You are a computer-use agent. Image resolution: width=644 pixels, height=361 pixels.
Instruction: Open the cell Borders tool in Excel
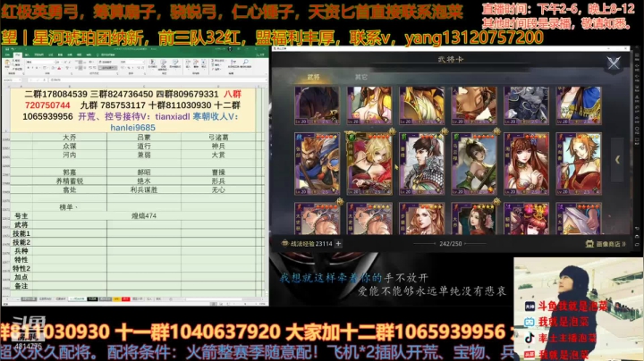click(x=45, y=68)
